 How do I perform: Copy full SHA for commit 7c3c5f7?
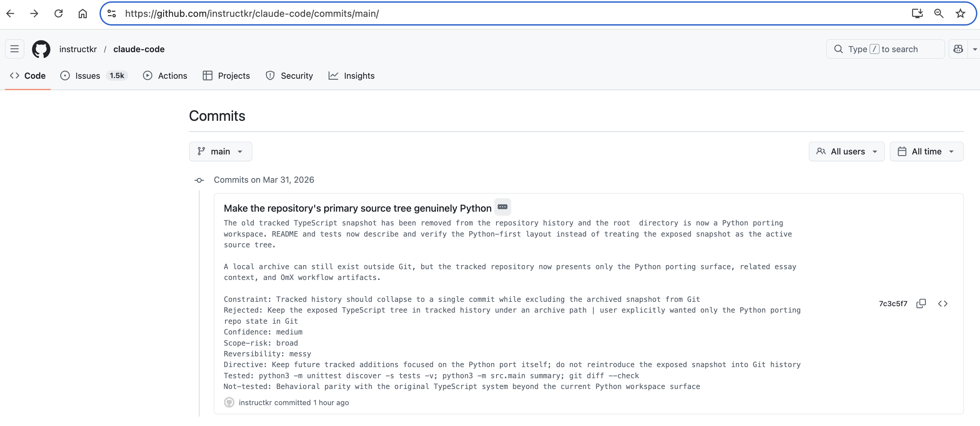point(921,304)
